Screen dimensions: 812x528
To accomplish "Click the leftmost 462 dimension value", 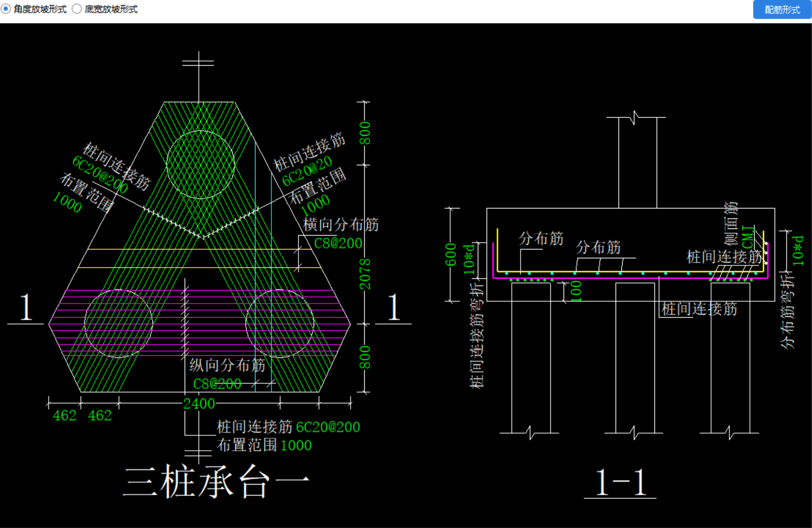I will coord(64,415).
